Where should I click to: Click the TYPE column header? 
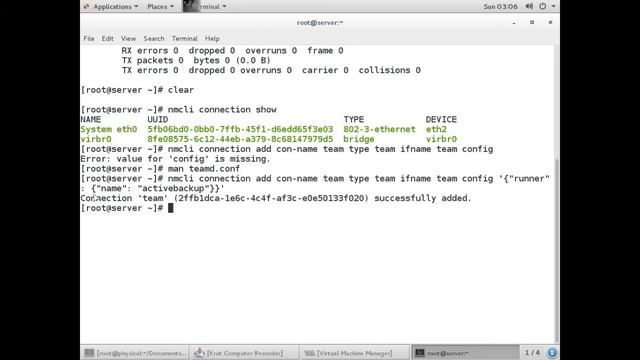tap(353, 120)
